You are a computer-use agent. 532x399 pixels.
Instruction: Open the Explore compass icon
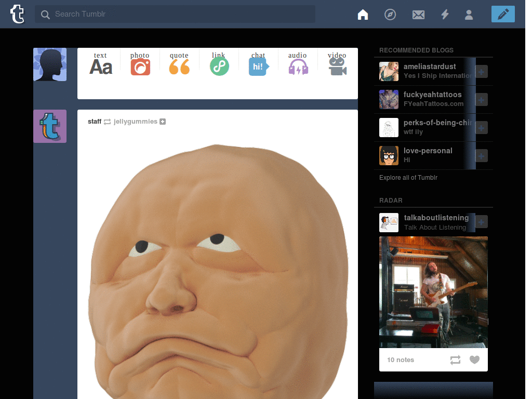tap(390, 14)
